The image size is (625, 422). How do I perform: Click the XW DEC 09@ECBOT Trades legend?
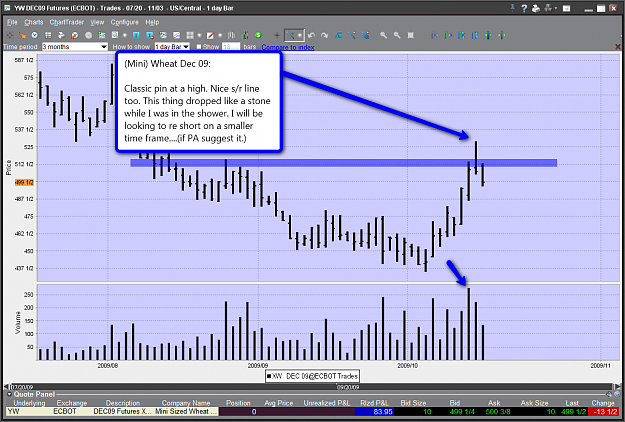click(x=312, y=376)
